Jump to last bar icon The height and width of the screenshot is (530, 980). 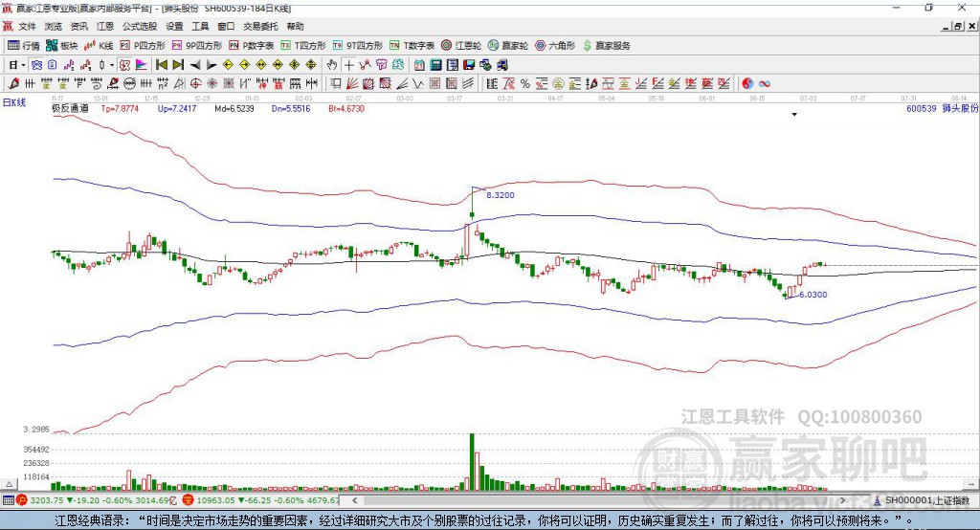tap(178, 65)
